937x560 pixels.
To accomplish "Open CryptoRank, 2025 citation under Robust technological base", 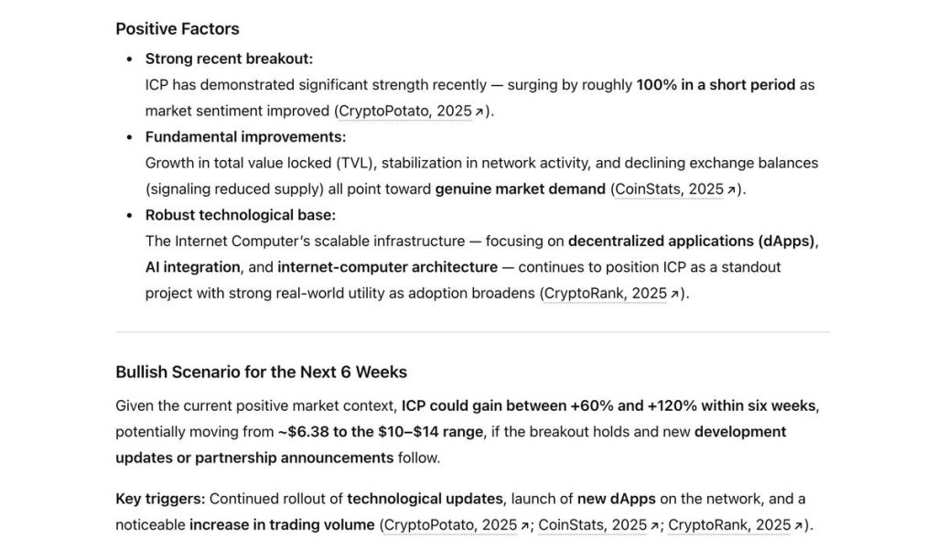I will tap(606, 294).
